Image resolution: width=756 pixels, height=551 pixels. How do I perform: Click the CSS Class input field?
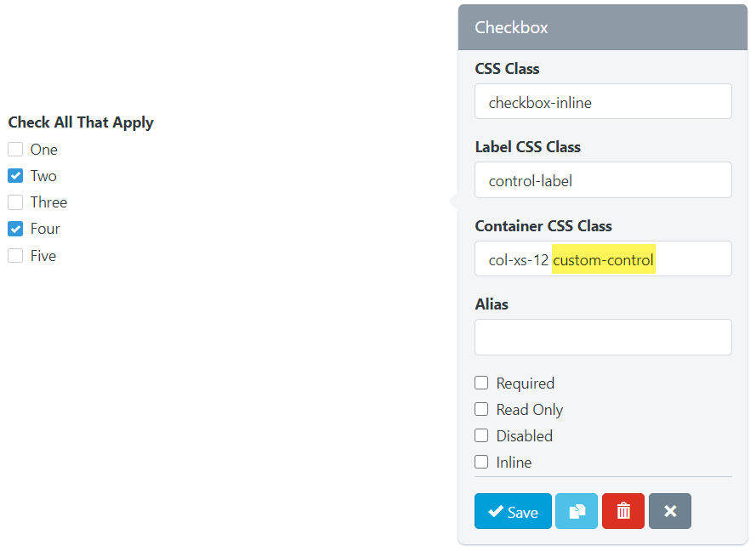pos(603,102)
